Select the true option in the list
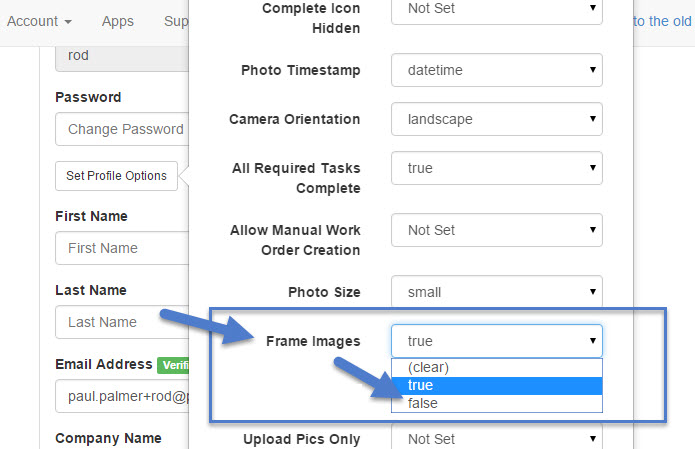Screen dimensions: 695x449 tap(497, 385)
